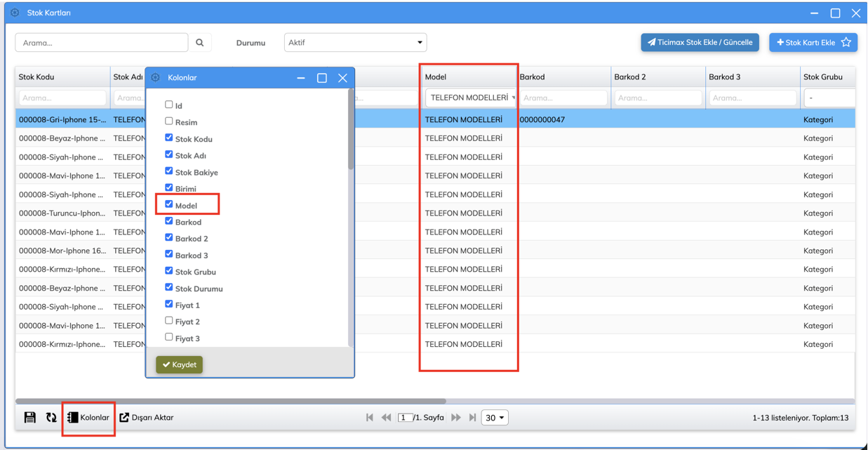Viewport: 868px width, 450px height.
Task: Maximize the Kolonlar dialog
Action: coord(322,78)
